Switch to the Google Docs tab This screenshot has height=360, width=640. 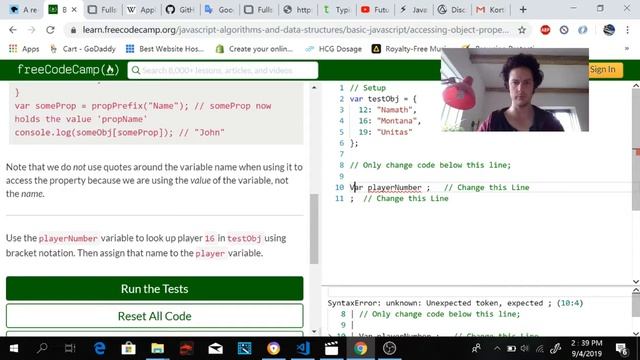pyautogui.click(x=219, y=9)
